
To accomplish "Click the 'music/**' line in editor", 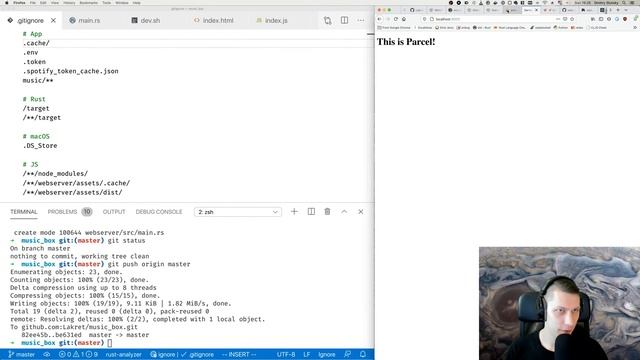I will (38, 80).
